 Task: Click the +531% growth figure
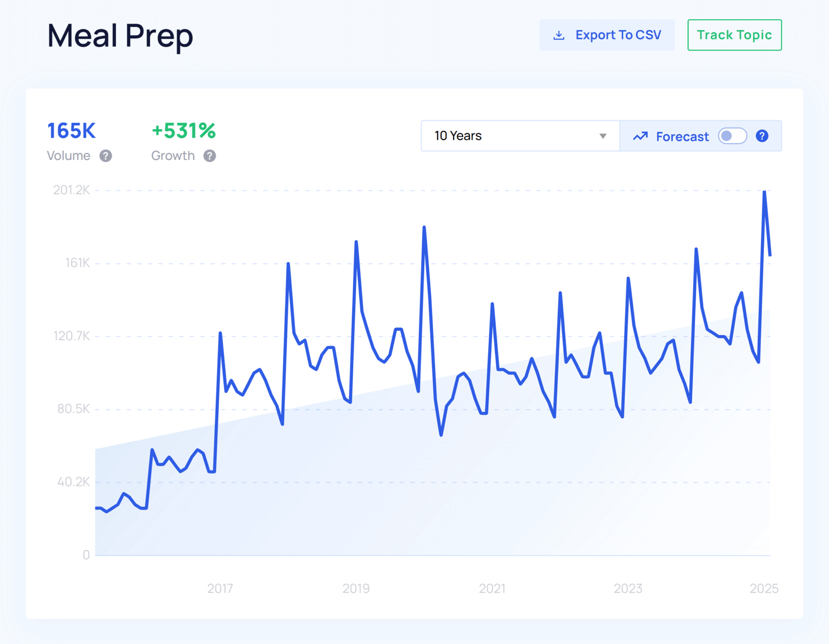[x=184, y=131]
